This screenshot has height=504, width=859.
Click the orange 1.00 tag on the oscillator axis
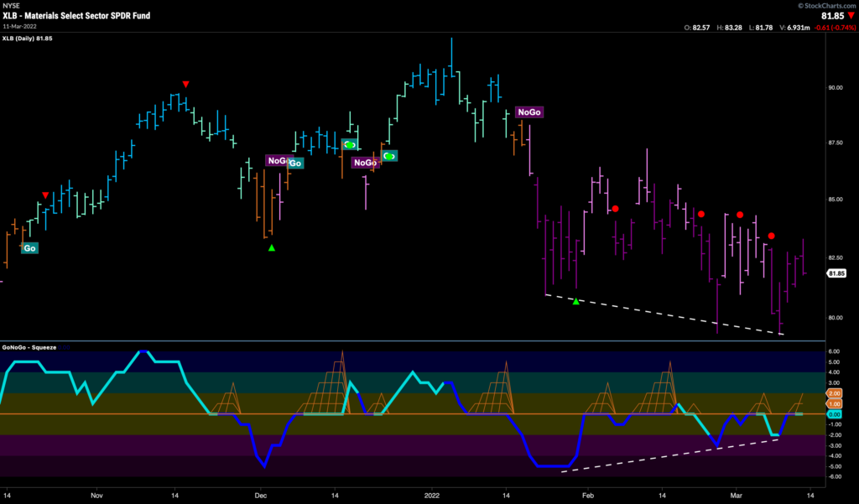click(835, 403)
